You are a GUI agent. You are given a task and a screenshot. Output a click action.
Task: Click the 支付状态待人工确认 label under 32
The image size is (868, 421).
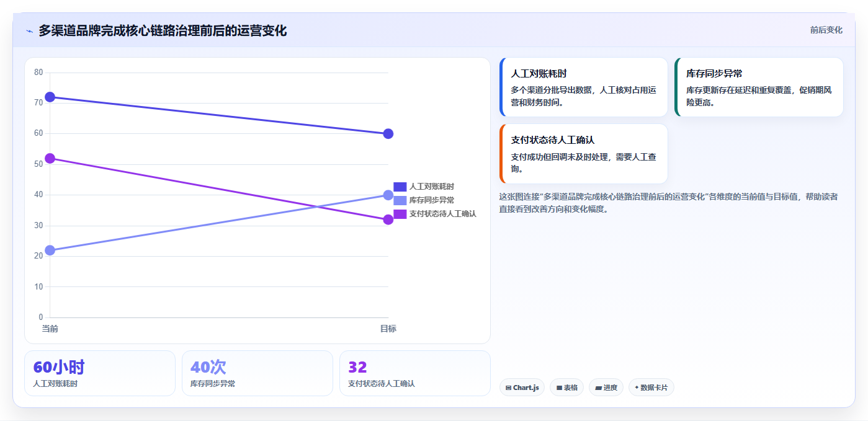382,384
